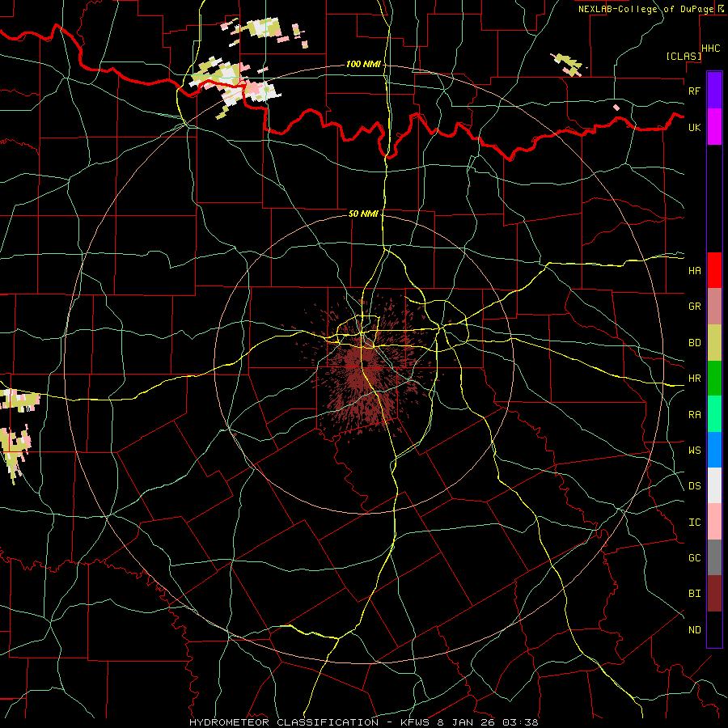728x728 pixels.
Task: Click the 'UK' legend label text
Action: coord(694,127)
